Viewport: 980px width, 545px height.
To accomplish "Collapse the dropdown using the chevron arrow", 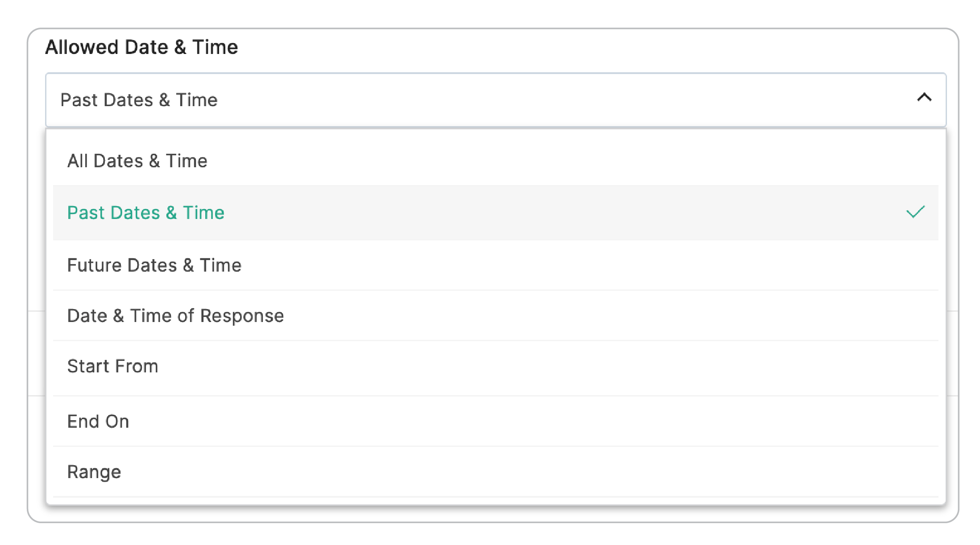I will coord(924,98).
